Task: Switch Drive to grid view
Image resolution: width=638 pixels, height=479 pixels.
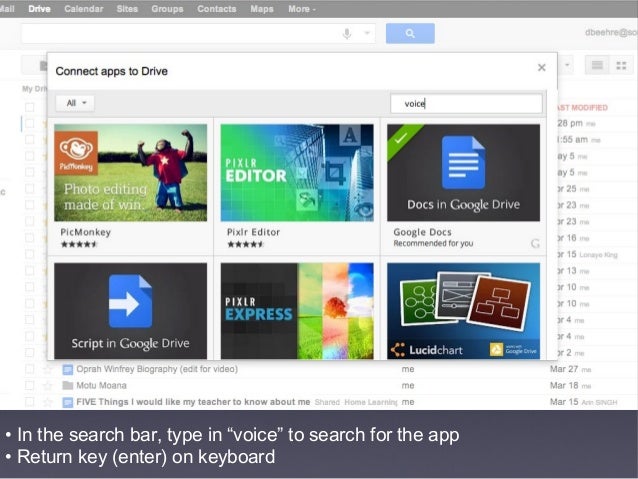Action: (x=621, y=66)
